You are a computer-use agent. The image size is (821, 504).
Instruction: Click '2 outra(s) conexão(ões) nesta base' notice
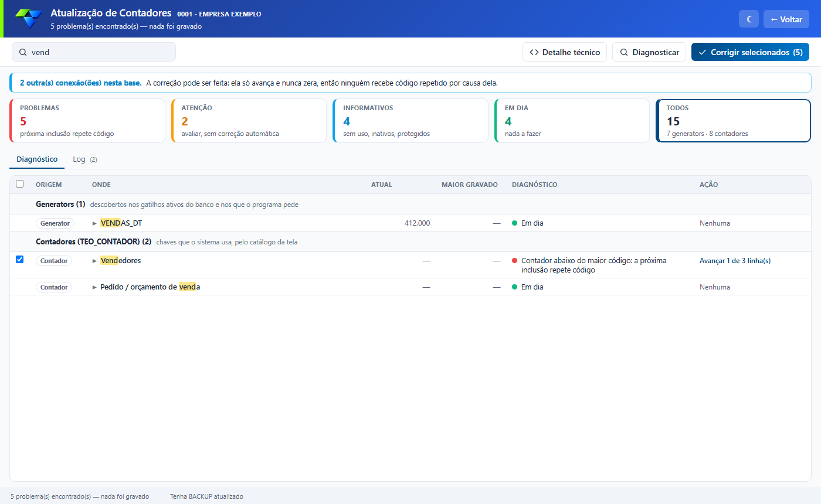pyautogui.click(x=80, y=83)
